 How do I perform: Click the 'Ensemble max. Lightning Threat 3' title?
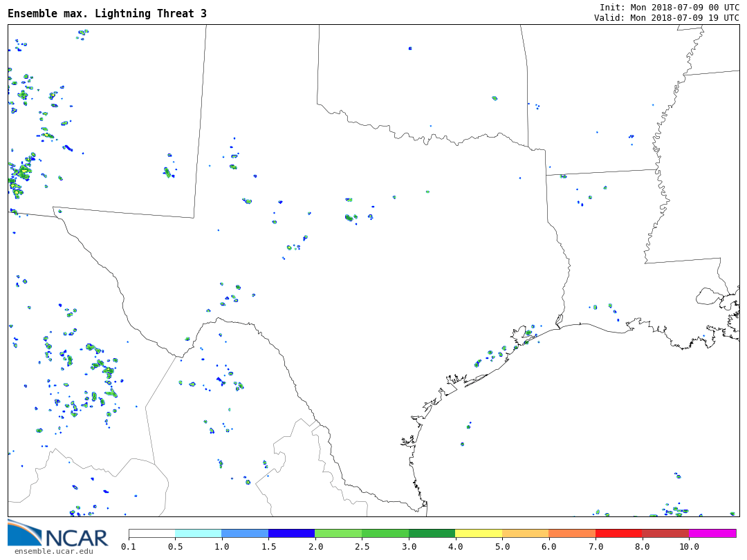coord(107,14)
